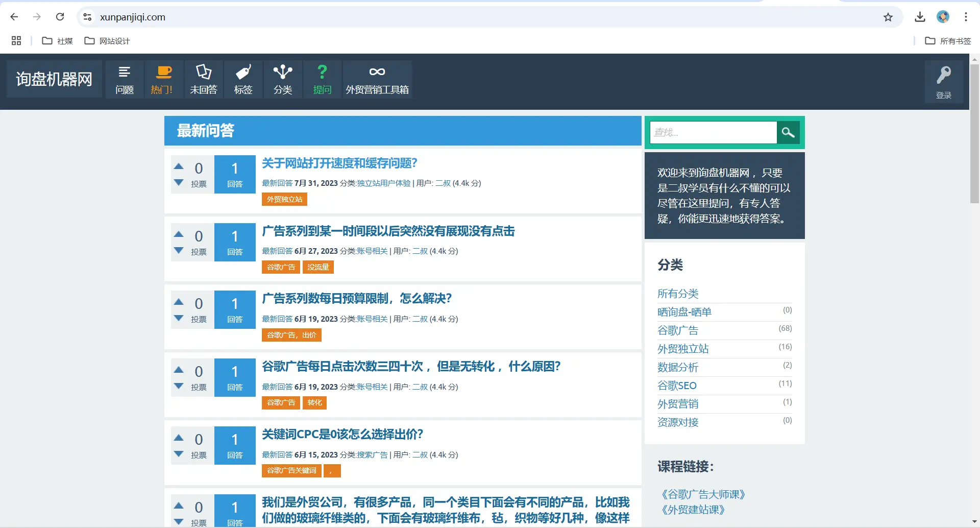Image resolution: width=980 pixels, height=528 pixels.
Task: Open 资源对接 sidebar category
Action: 678,422
